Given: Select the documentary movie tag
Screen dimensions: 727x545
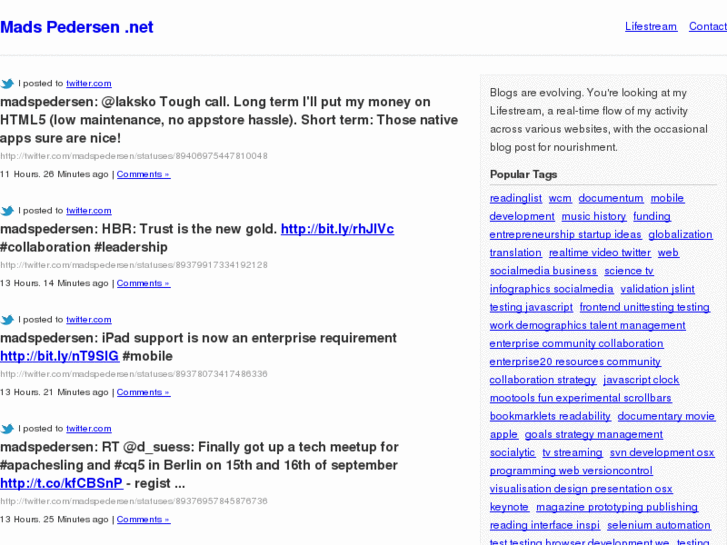Looking at the screenshot, I should (666, 417).
